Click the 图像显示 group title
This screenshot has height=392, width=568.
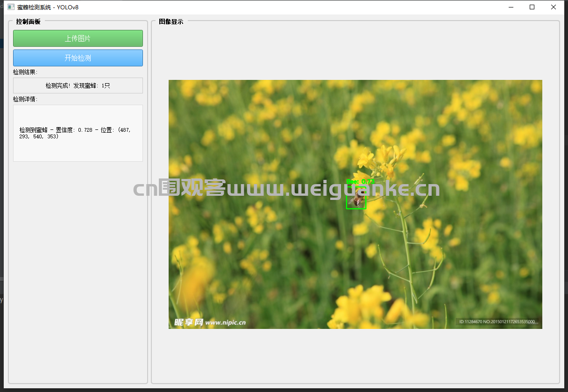click(171, 21)
